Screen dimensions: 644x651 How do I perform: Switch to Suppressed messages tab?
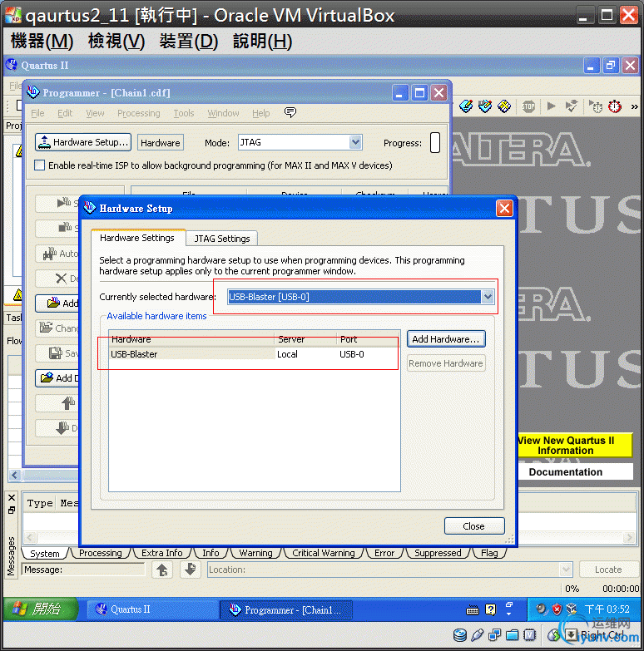pos(438,553)
